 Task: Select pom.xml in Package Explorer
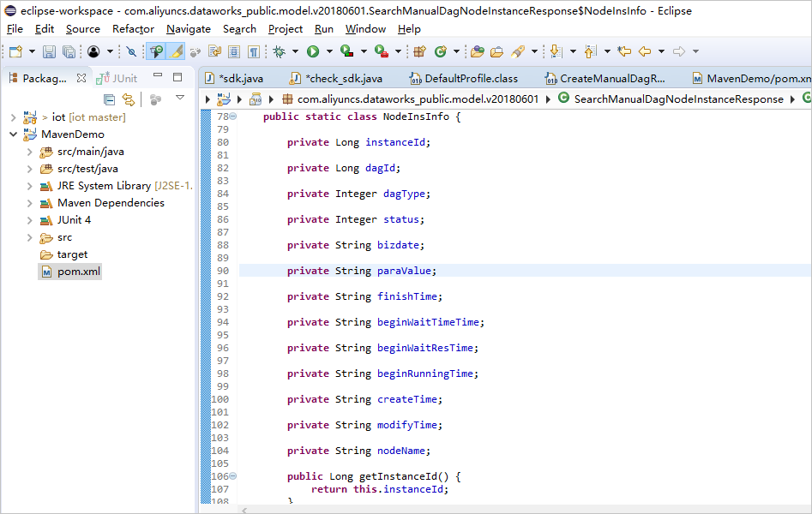click(x=70, y=272)
